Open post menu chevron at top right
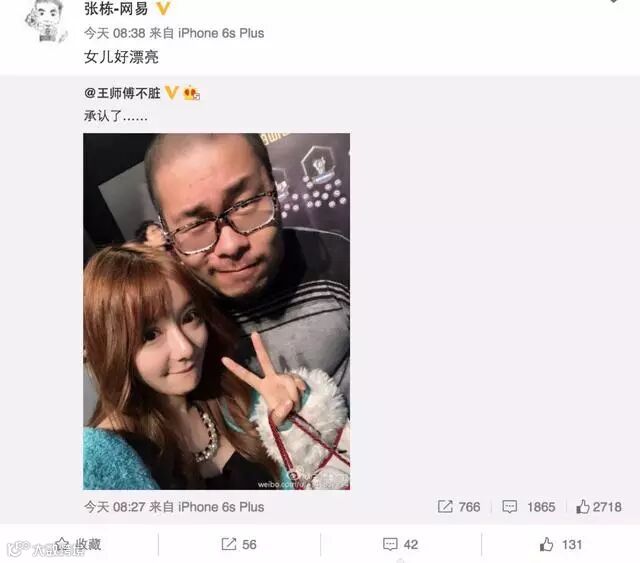This screenshot has width=640, height=563. [613, 1]
